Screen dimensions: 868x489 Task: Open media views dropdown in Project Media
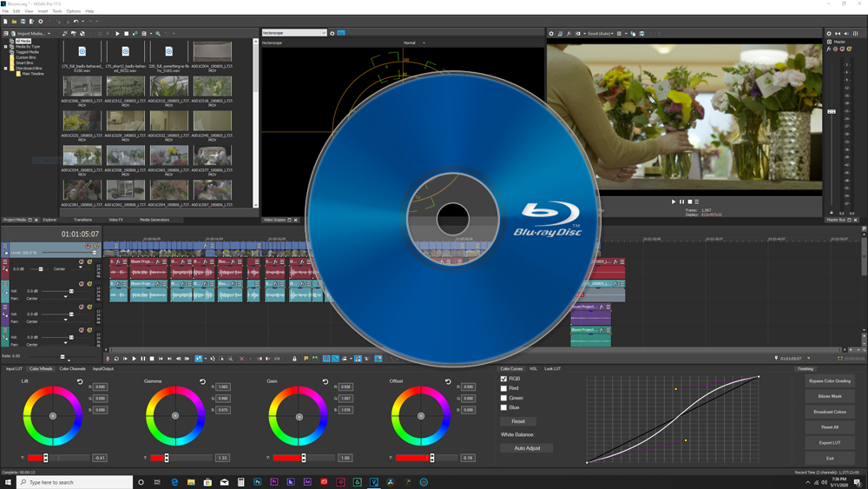pos(150,34)
